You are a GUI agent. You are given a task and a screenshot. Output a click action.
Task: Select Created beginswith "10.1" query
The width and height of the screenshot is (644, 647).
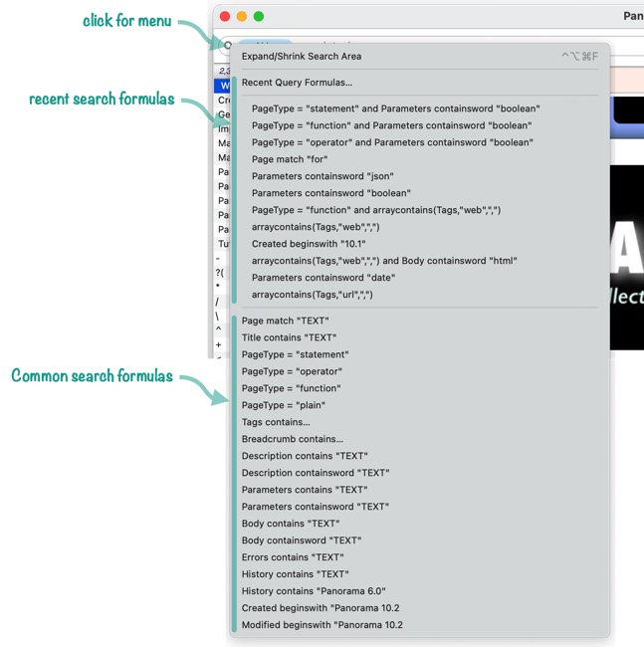coord(420,244)
